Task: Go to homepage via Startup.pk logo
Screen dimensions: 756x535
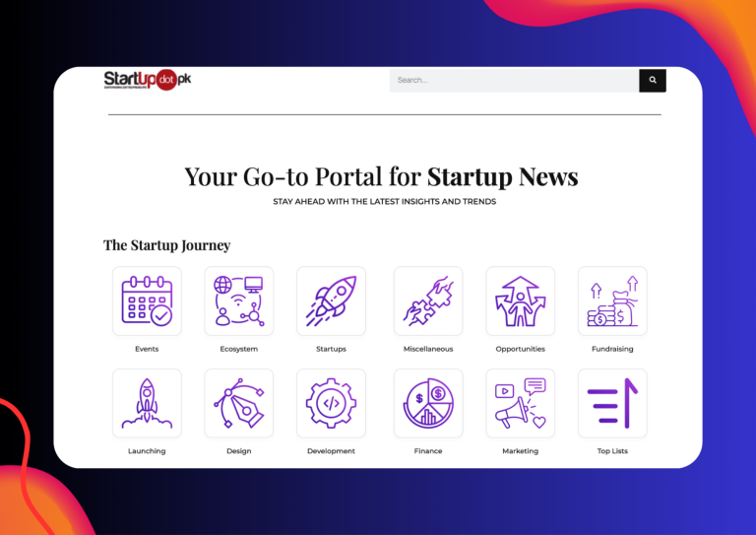Action: point(148,80)
